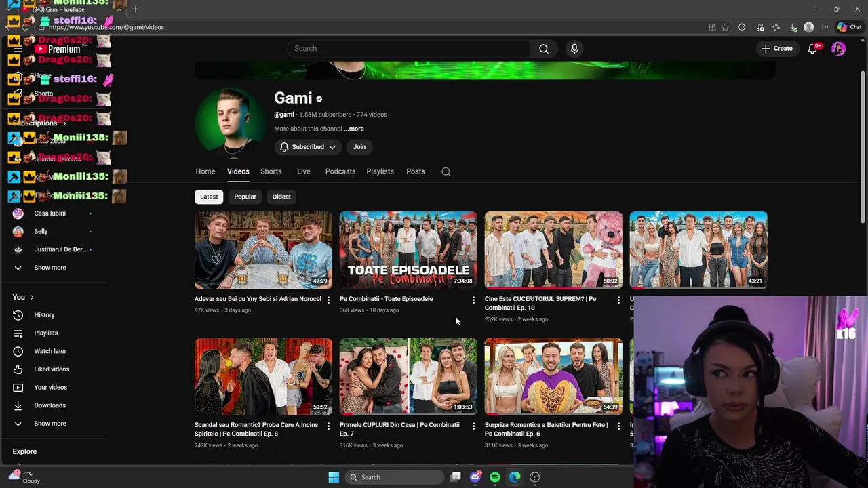The image size is (868, 488).
Task: Focus the YouTube search input field
Action: [x=408, y=49]
